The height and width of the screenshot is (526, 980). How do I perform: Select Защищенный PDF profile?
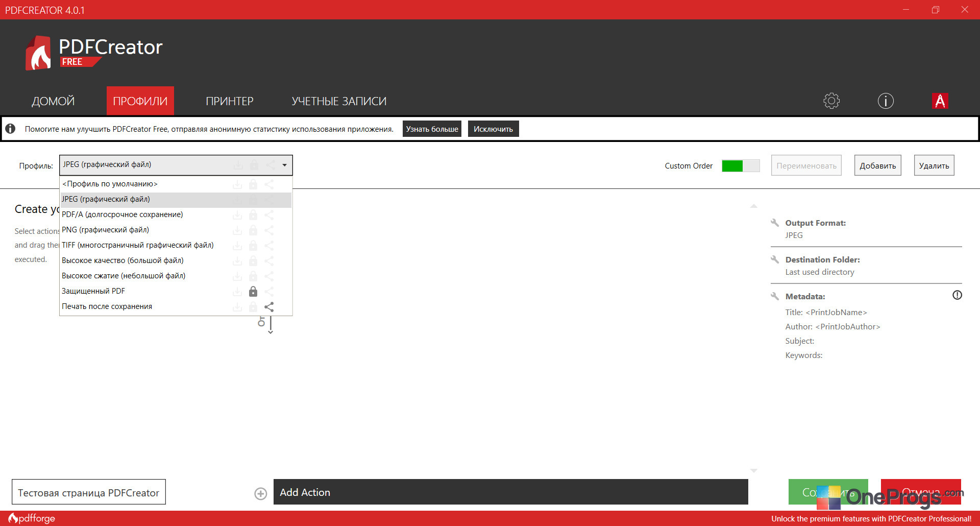point(176,291)
